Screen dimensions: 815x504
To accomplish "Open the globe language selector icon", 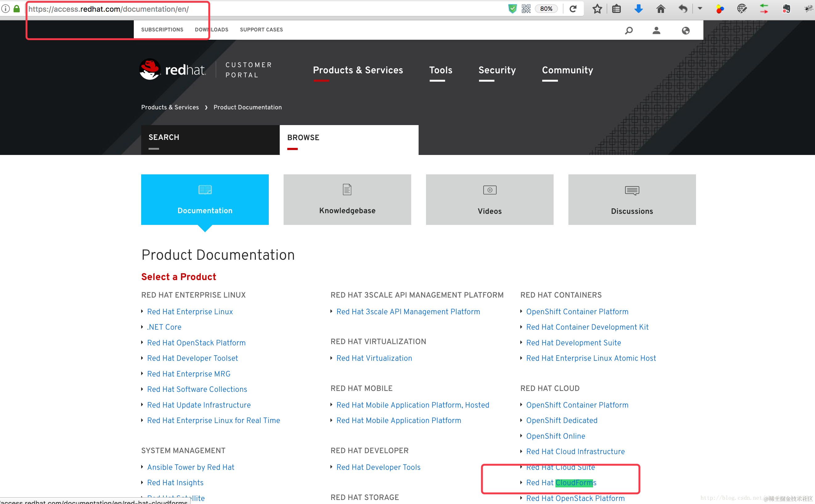I will (x=685, y=31).
